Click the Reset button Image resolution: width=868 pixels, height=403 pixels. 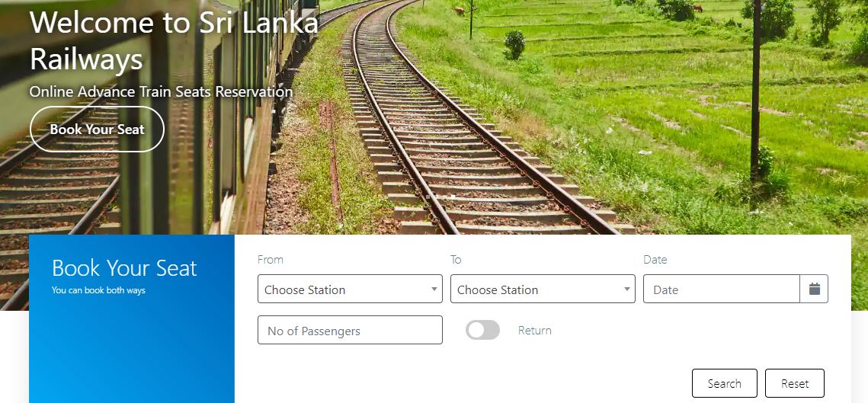(x=795, y=383)
